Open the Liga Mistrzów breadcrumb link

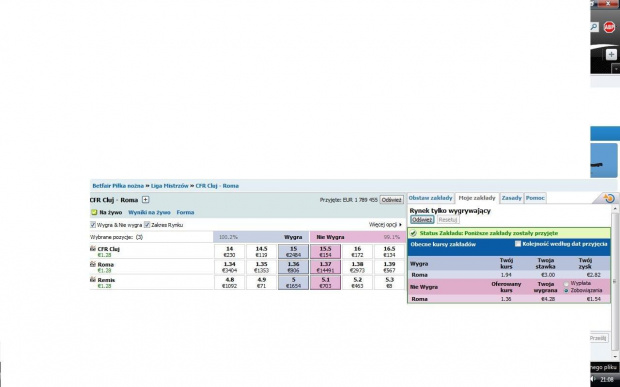(x=170, y=186)
